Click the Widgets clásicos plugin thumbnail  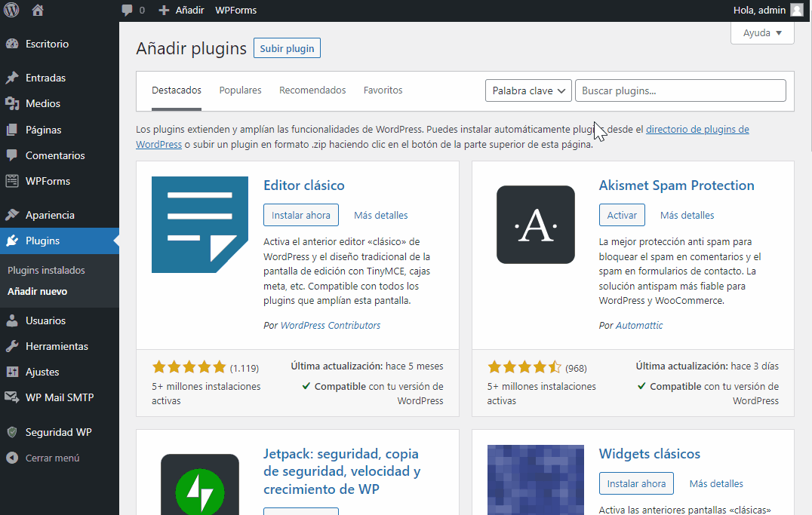(x=536, y=480)
